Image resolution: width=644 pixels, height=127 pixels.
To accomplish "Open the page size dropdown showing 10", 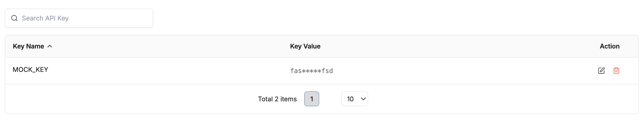I will tap(354, 99).
